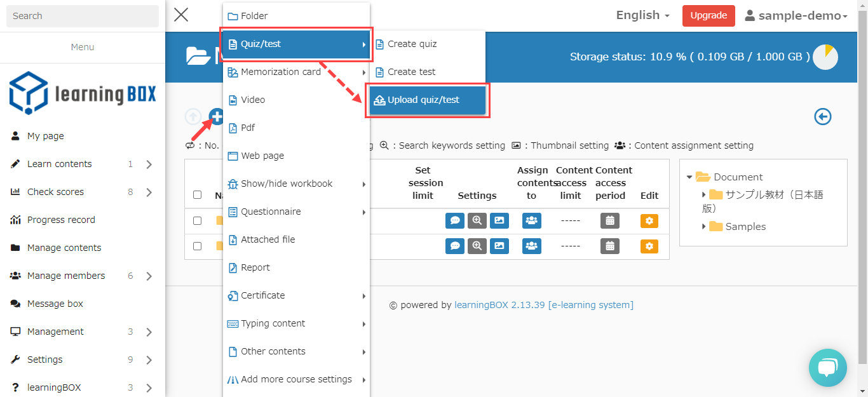Click the first row's search keywords magnifier icon
The height and width of the screenshot is (397, 868).
coord(477,220)
